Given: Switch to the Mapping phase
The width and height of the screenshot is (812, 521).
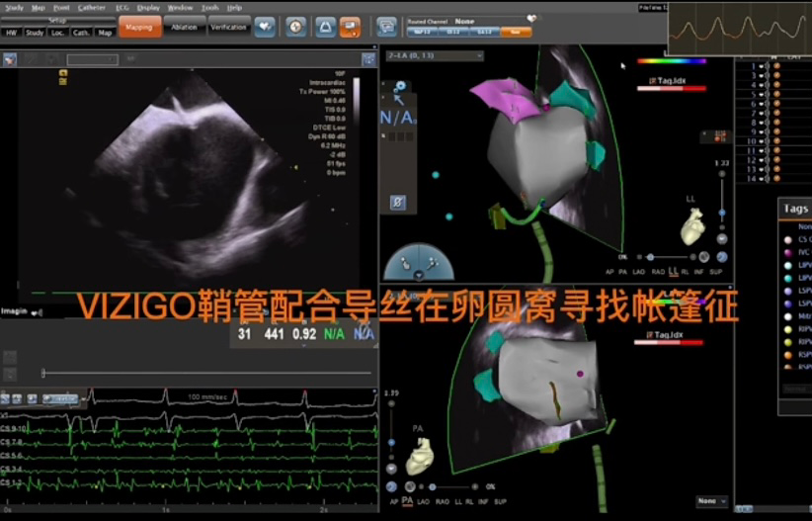Looking at the screenshot, I should click(140, 27).
